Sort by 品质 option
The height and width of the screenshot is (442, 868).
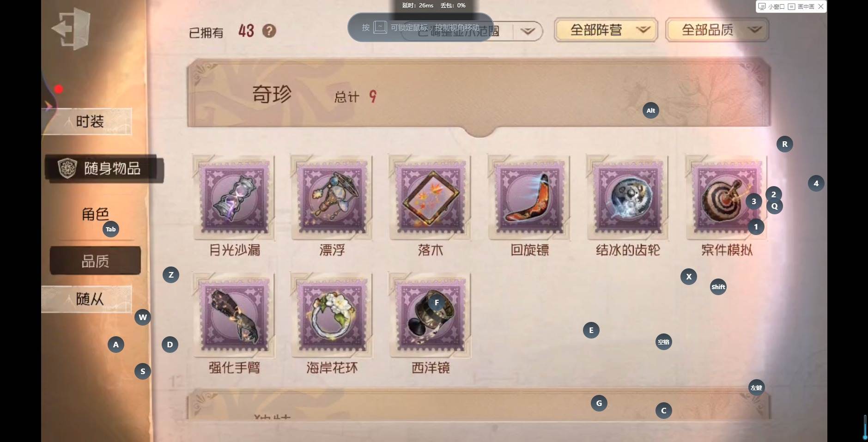pyautogui.click(x=95, y=261)
